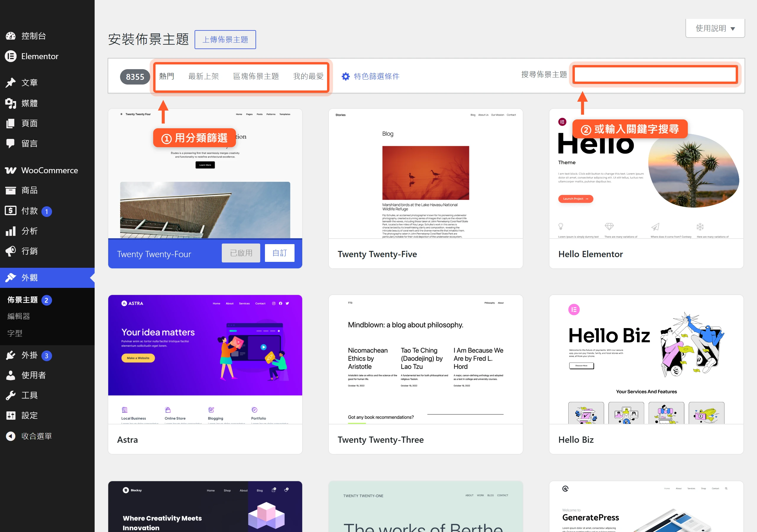The image size is (757, 532).
Task: Open the Twenty Twenty-One theme thumbnail
Action: click(426, 507)
